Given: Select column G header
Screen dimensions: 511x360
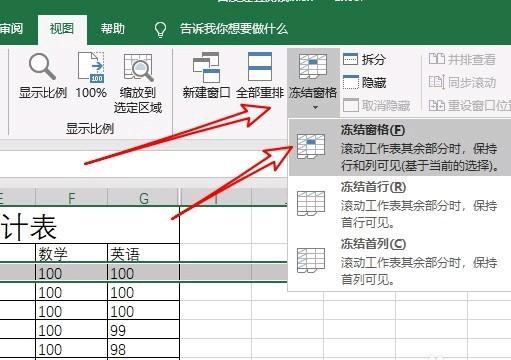Looking at the screenshot, I should tap(144, 199).
